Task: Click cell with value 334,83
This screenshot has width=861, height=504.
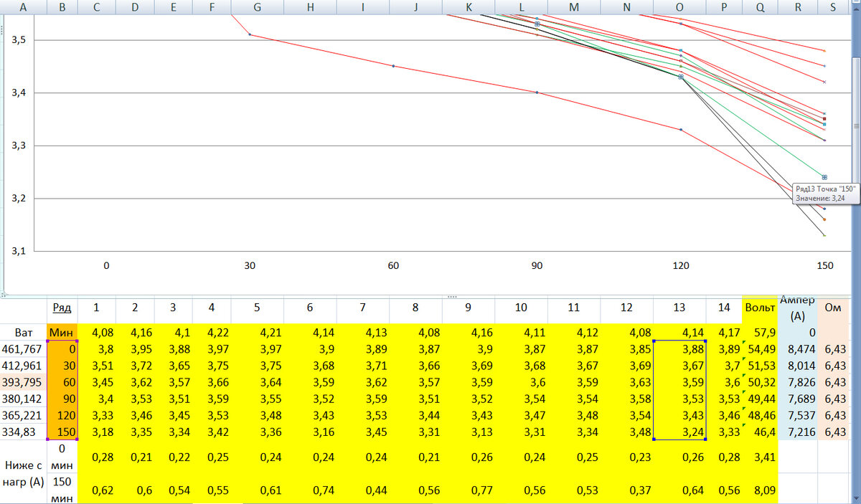Action: point(23,432)
